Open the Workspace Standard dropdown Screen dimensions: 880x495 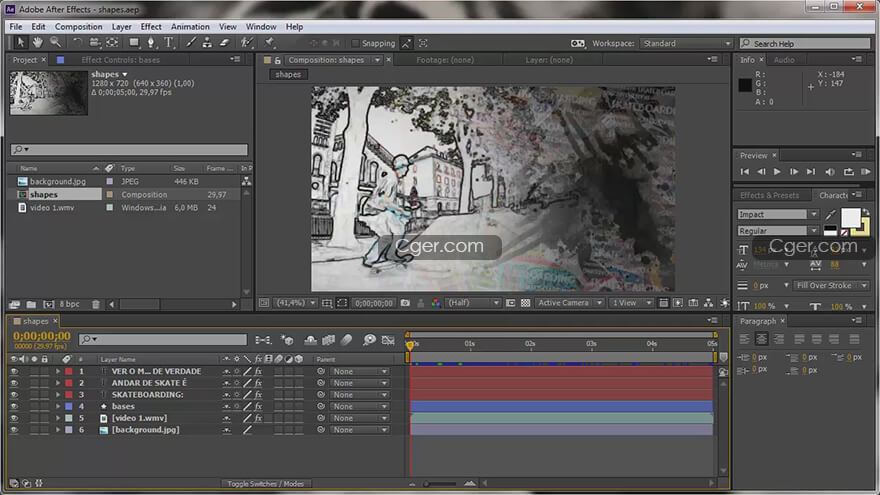point(686,43)
